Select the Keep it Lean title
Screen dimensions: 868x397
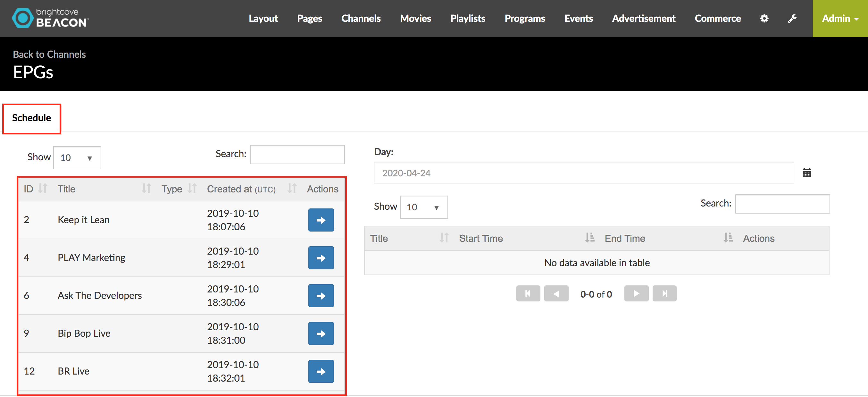pyautogui.click(x=84, y=220)
